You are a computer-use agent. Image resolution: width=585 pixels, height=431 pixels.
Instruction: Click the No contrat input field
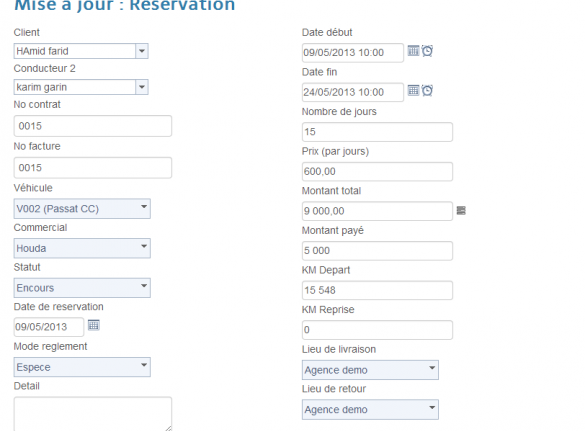[93, 126]
